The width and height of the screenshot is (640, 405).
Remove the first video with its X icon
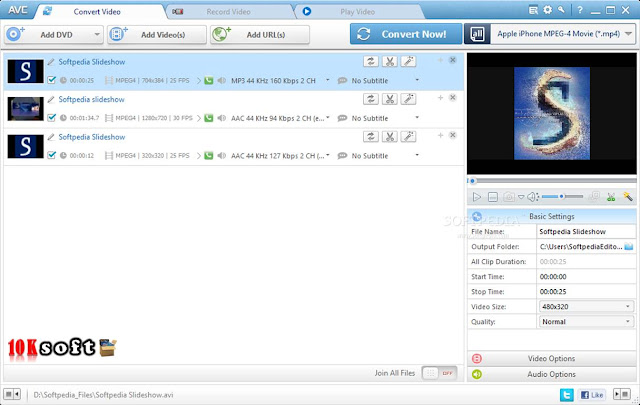(453, 60)
